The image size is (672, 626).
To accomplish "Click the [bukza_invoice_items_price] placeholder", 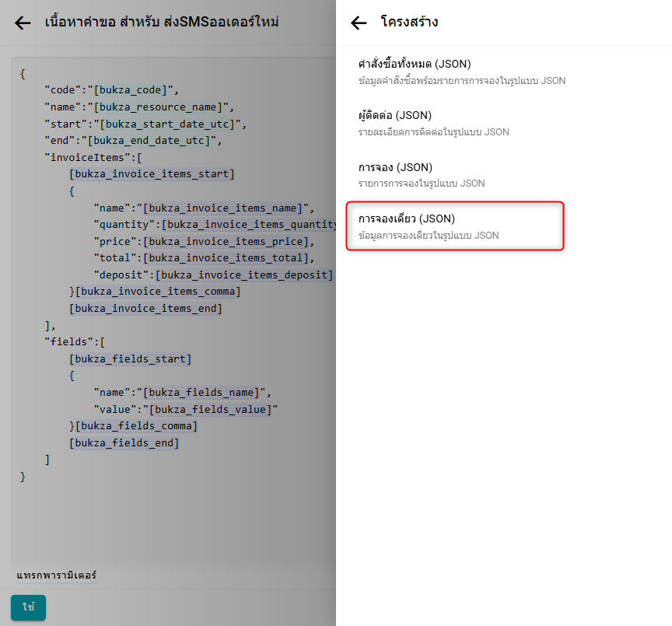I will point(224,242).
